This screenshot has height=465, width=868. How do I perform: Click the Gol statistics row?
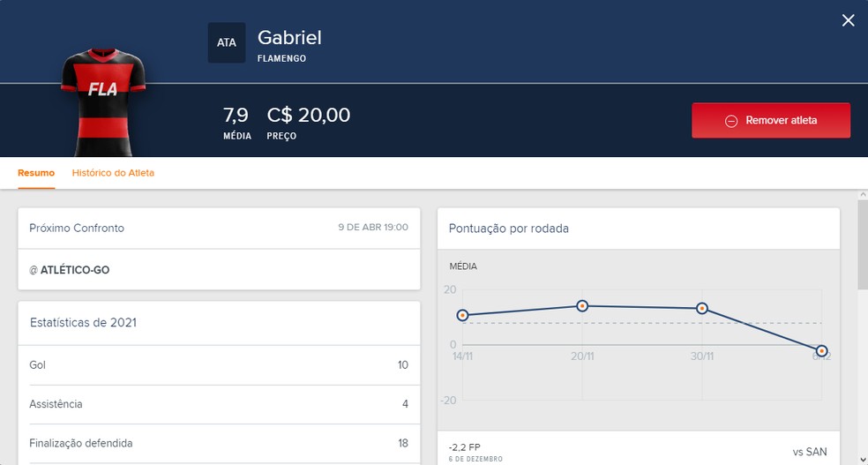[220, 365]
